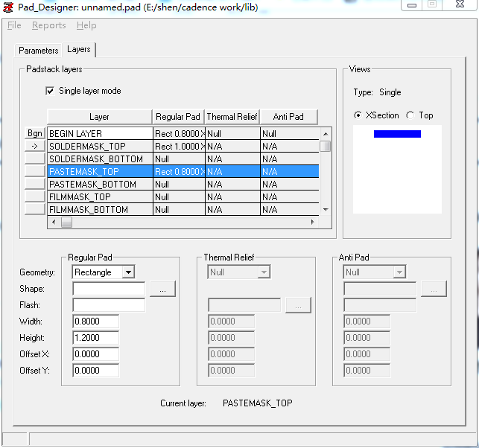Click layer list vertical scroll up arrow
The height and width of the screenshot is (448, 479).
(x=326, y=133)
